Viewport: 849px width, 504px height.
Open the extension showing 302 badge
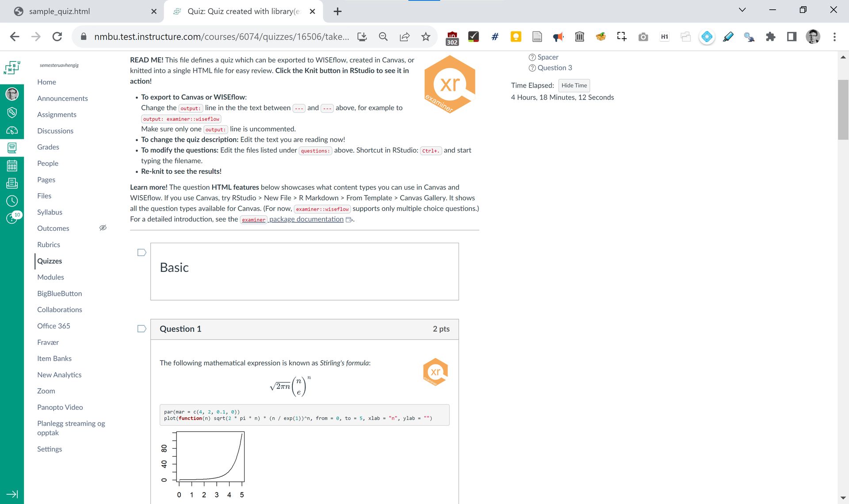[x=452, y=38]
